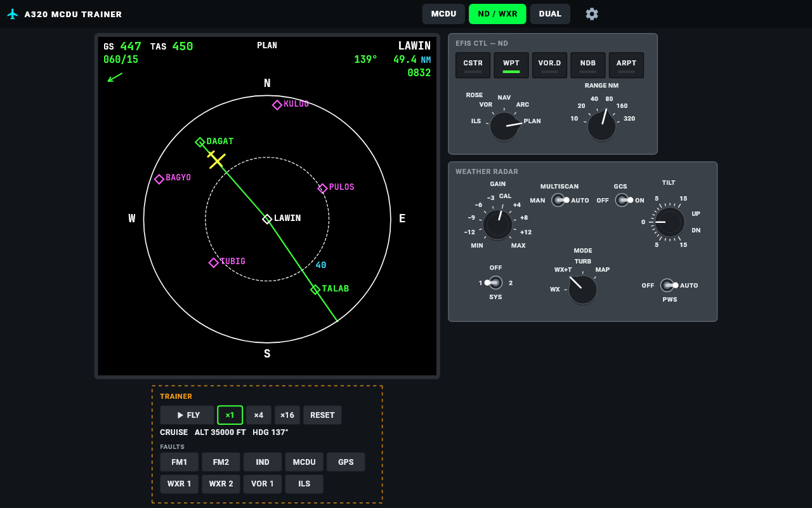Select the DAGAT waypoint diamond
This screenshot has width=812, height=508.
pos(200,142)
